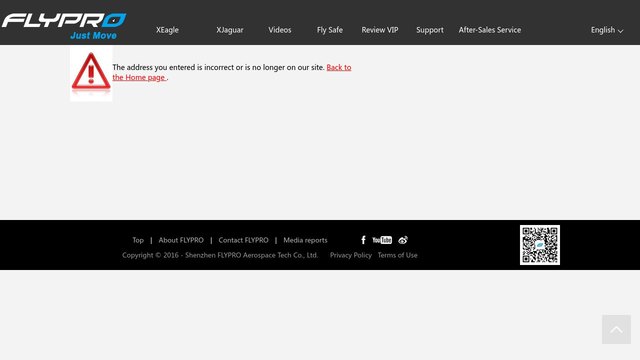
Task: Click the address incorrect error message text
Action: [218, 67]
